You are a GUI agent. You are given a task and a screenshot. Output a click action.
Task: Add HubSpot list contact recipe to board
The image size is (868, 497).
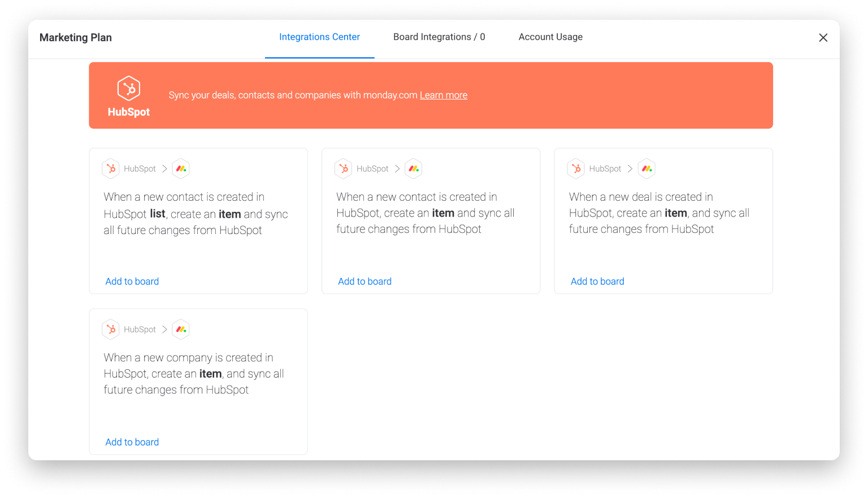[132, 281]
